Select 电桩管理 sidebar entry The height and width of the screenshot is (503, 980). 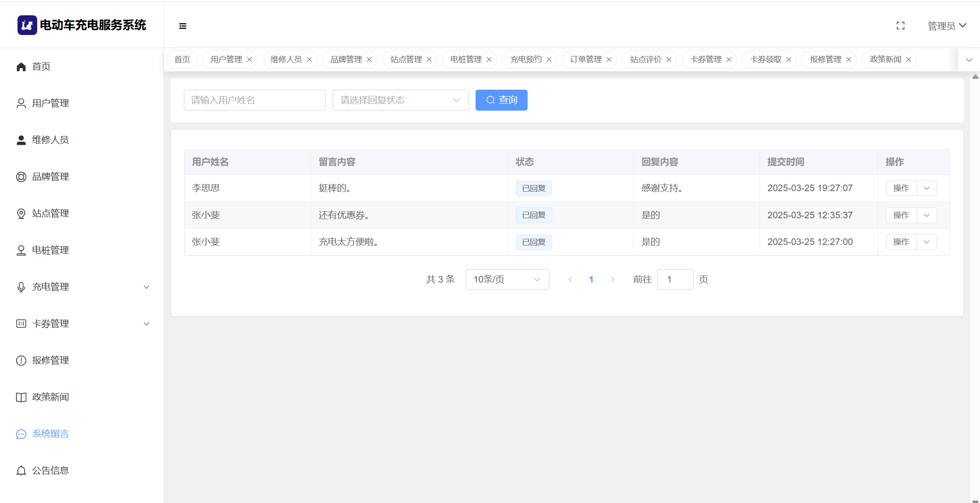click(x=50, y=250)
